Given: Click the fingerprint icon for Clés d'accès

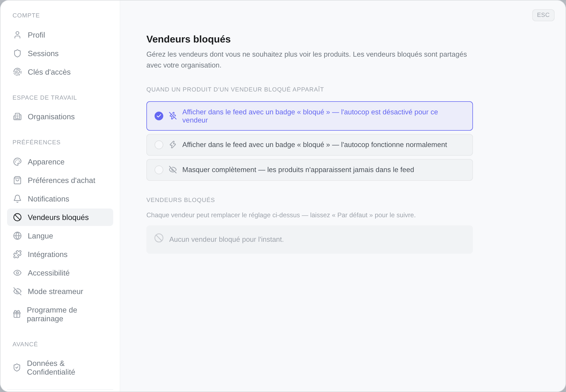Looking at the screenshot, I should click(17, 72).
